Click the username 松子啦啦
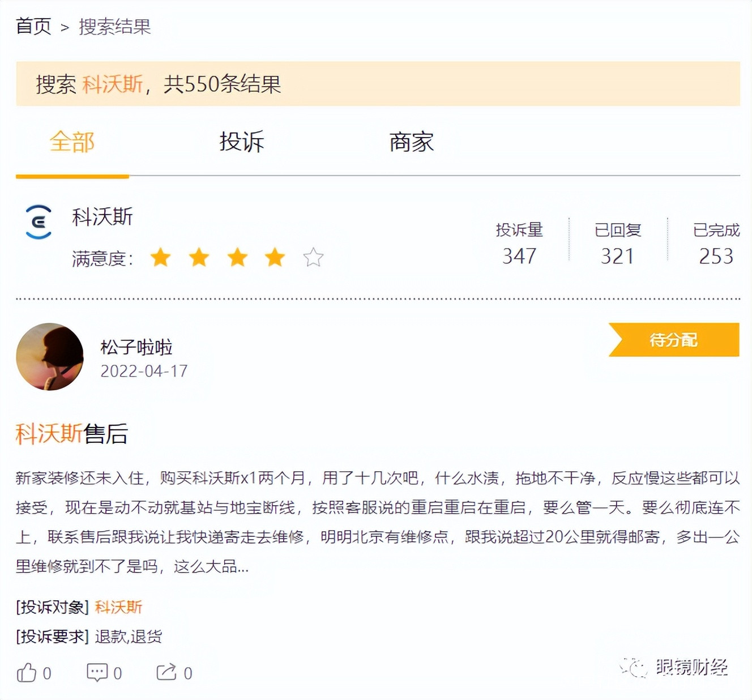 136,347
